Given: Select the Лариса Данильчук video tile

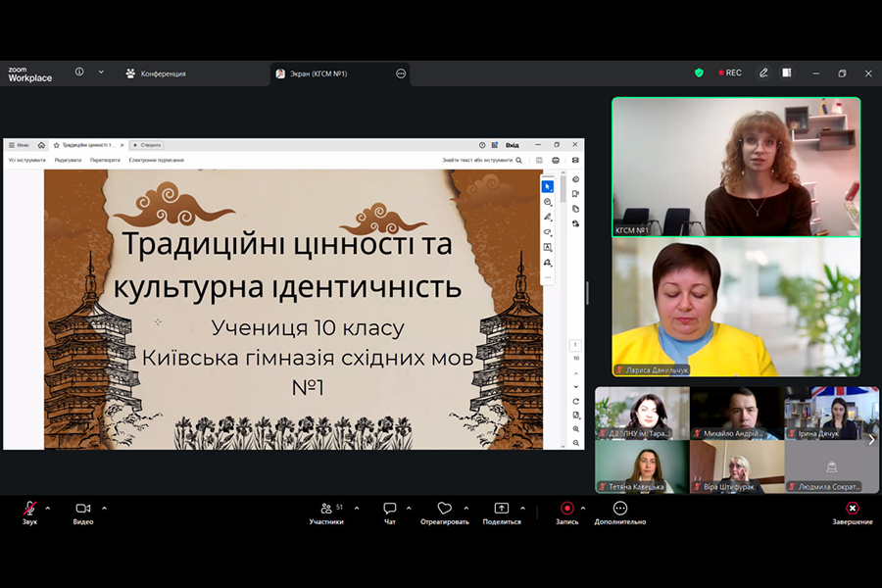Looking at the screenshot, I should pyautogui.click(x=736, y=307).
